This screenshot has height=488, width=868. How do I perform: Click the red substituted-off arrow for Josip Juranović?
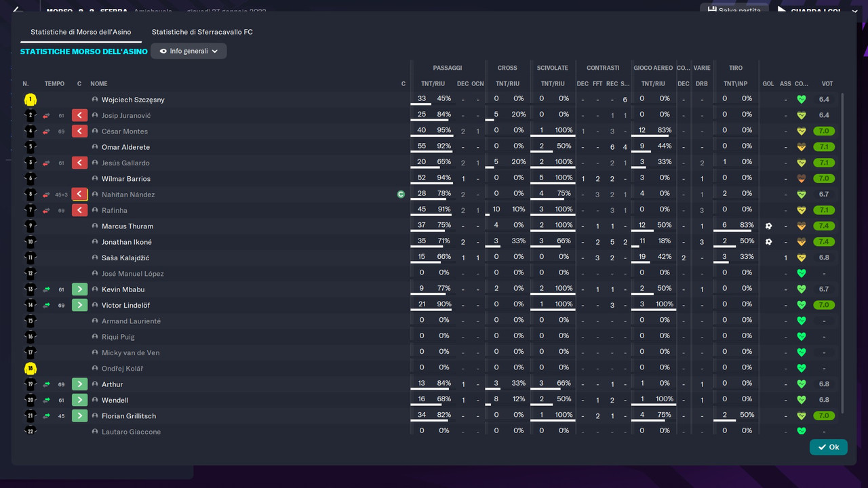pyautogui.click(x=80, y=115)
